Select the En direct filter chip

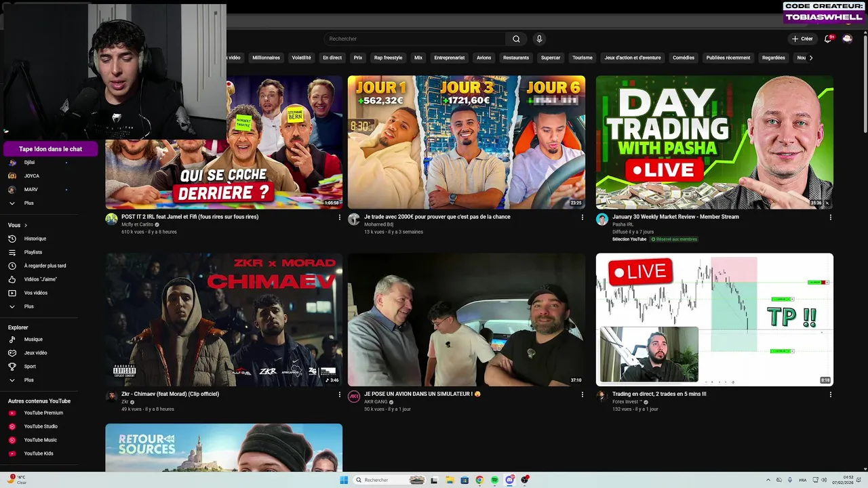pos(332,58)
